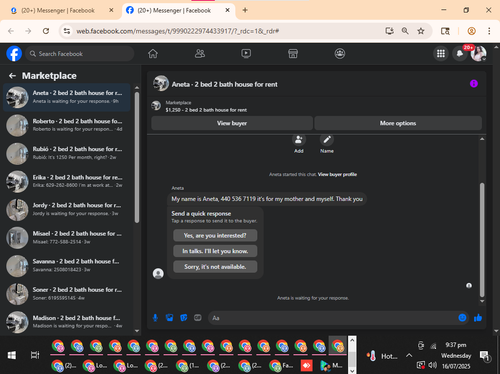Close the first Messenger tab

(111, 10)
